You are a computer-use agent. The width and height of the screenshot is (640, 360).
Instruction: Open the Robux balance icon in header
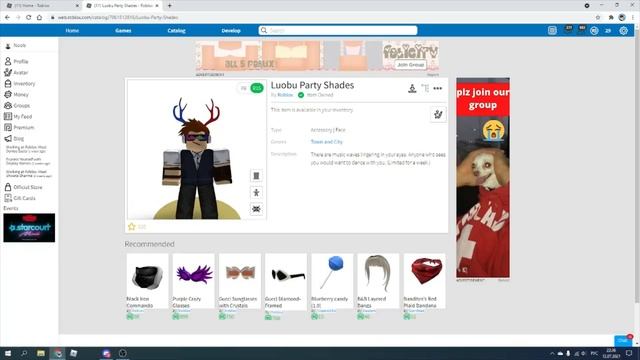594,31
